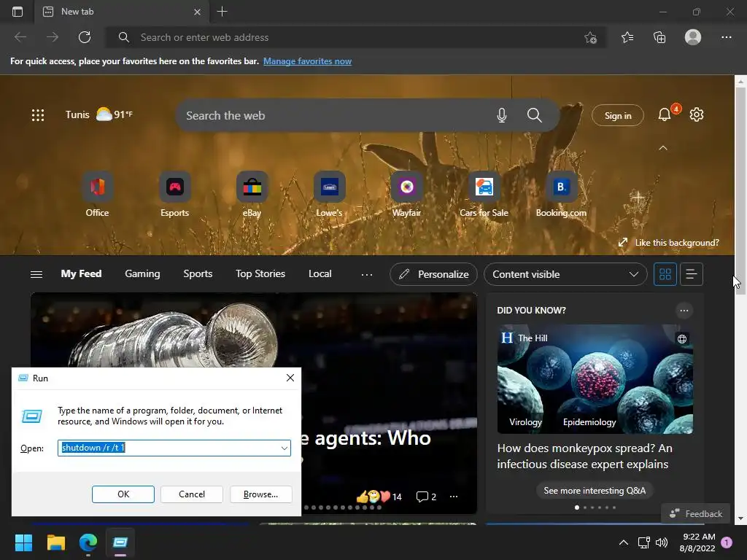The image size is (747, 560).
Task: Expand the Content visible dropdown
Action: (565, 274)
